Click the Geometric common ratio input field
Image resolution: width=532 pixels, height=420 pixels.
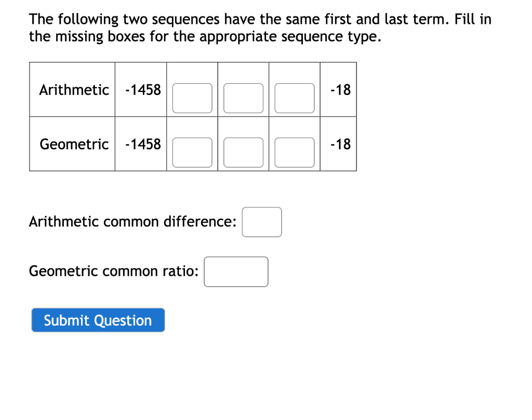236,272
